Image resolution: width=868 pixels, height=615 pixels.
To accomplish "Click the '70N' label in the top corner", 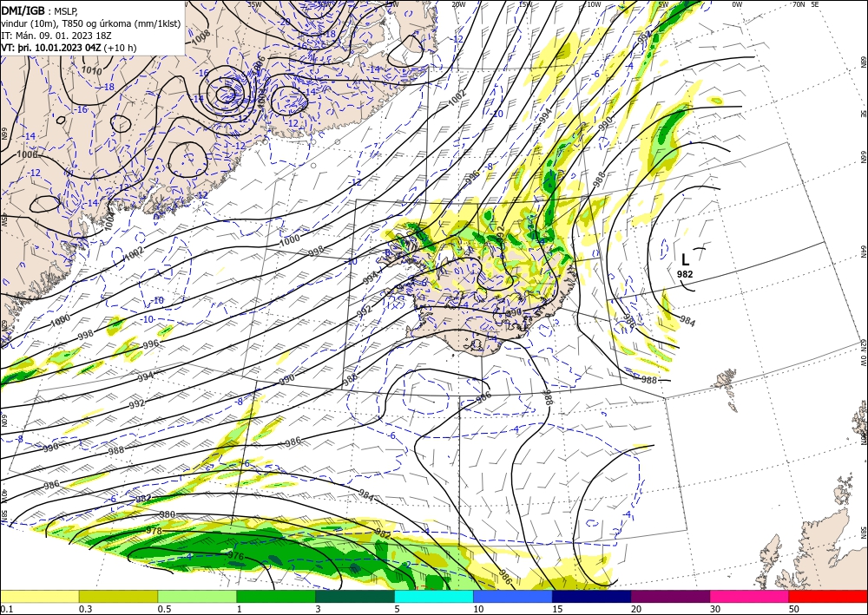I will pyautogui.click(x=799, y=4).
